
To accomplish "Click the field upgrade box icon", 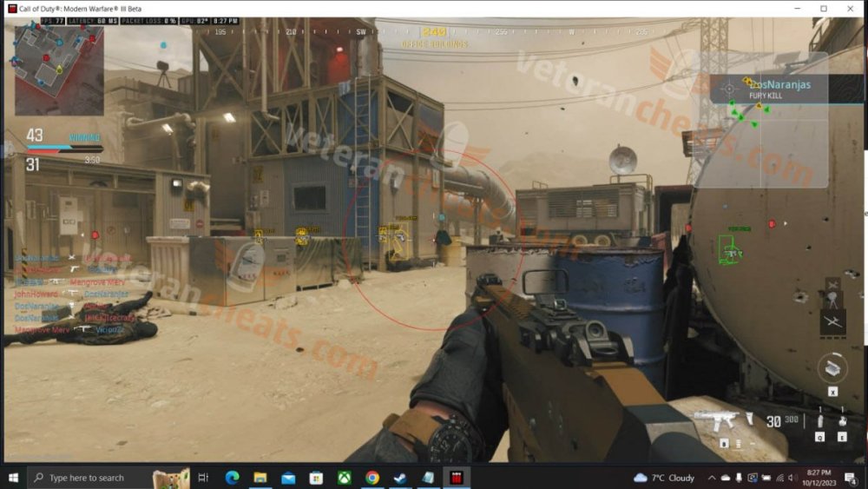I will point(832,368).
